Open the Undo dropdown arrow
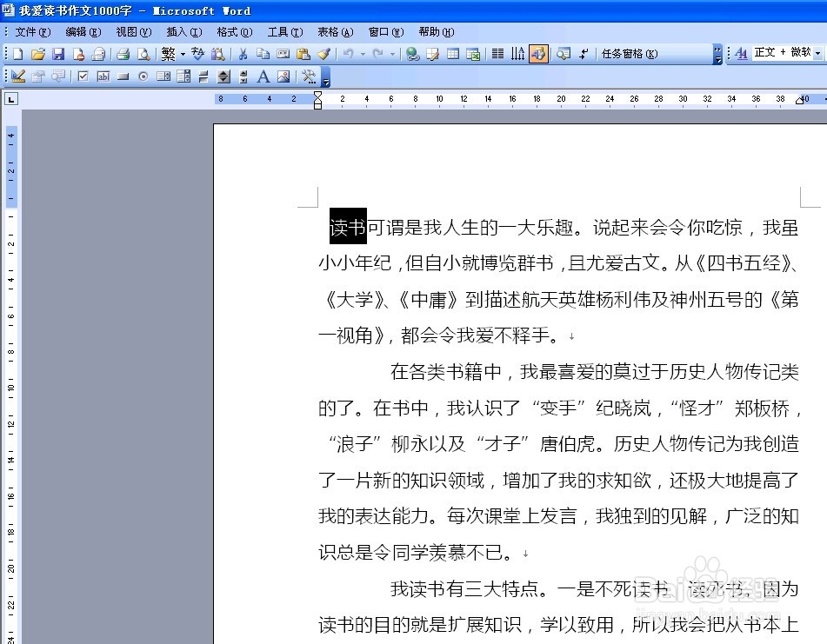The image size is (827, 644). tap(363, 53)
